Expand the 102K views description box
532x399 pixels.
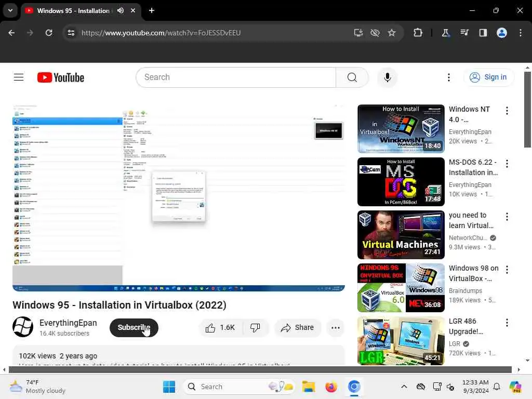[179, 355]
